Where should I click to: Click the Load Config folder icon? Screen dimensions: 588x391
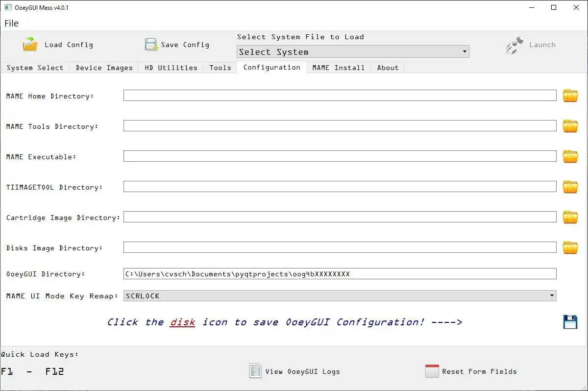pos(30,45)
